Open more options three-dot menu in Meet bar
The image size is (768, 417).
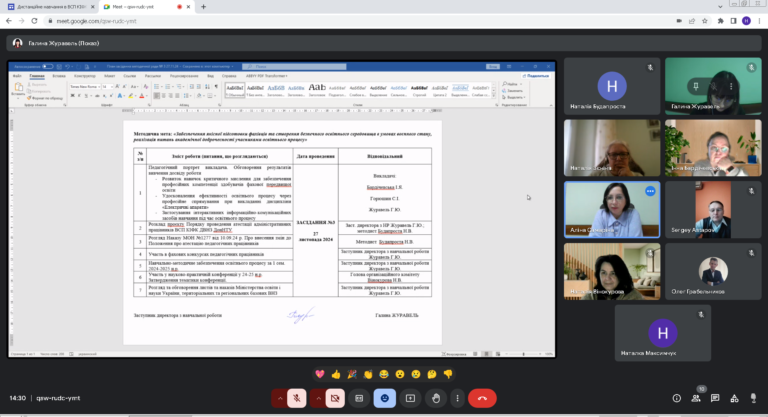tap(457, 398)
